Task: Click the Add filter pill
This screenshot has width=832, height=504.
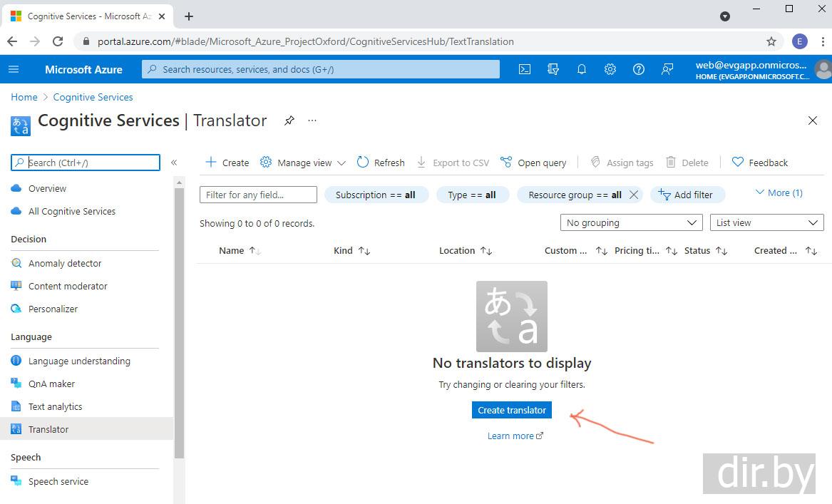Action: coord(687,195)
